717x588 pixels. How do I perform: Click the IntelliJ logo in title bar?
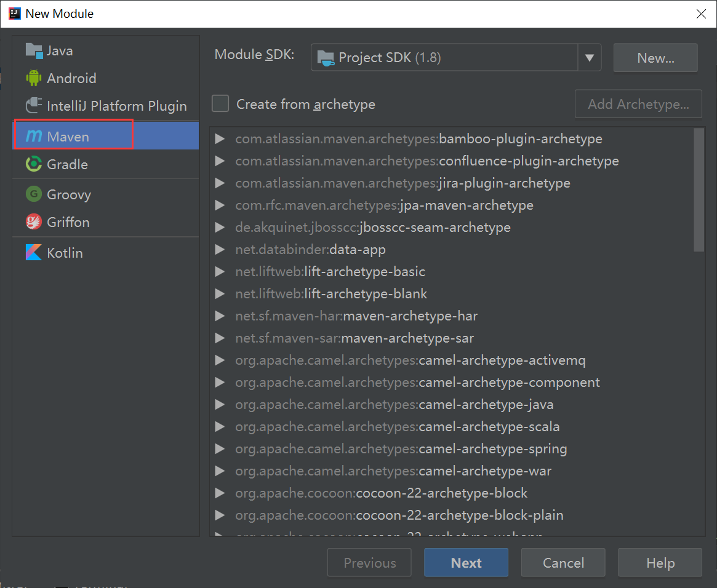point(15,14)
